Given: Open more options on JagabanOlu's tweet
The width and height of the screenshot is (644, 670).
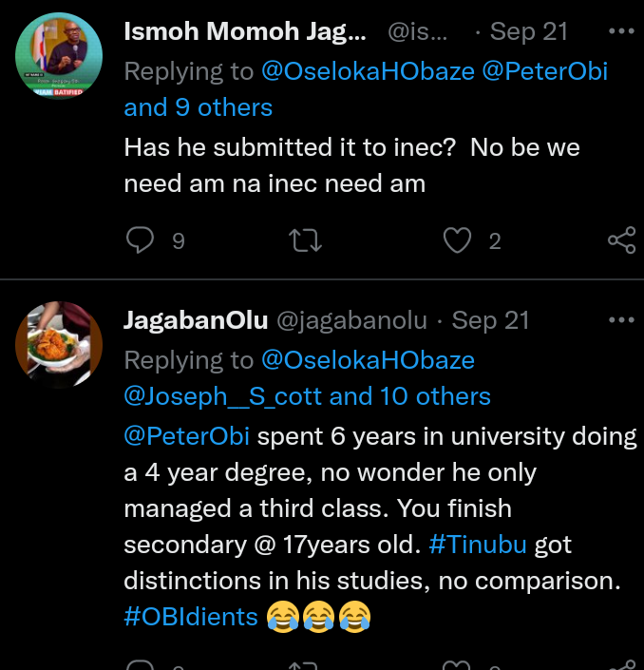Looking at the screenshot, I should click(620, 320).
